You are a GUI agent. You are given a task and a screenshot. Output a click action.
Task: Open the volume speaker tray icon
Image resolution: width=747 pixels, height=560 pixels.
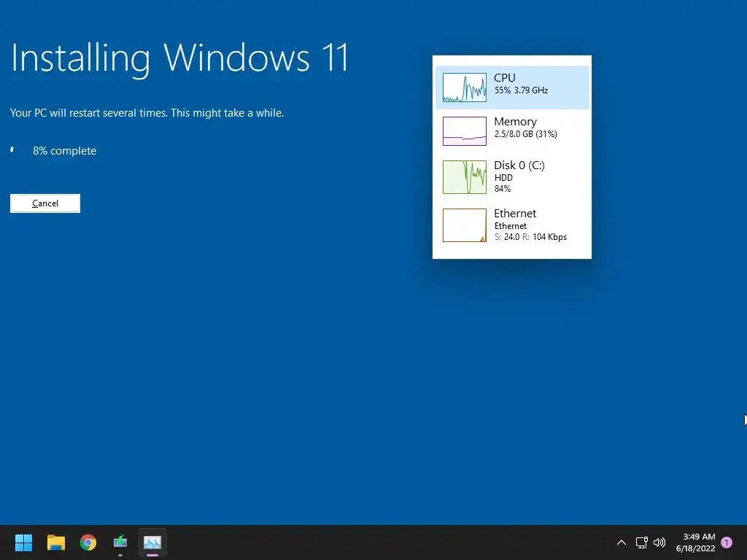(659, 542)
